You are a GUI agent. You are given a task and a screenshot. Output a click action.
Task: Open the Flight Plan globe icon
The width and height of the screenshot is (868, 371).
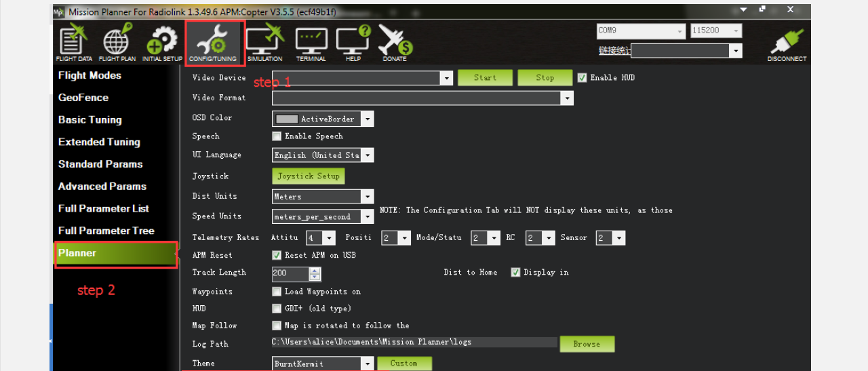117,42
